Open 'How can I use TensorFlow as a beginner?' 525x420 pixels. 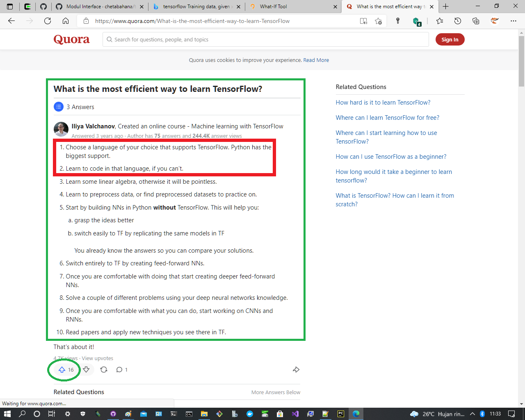[391, 157]
